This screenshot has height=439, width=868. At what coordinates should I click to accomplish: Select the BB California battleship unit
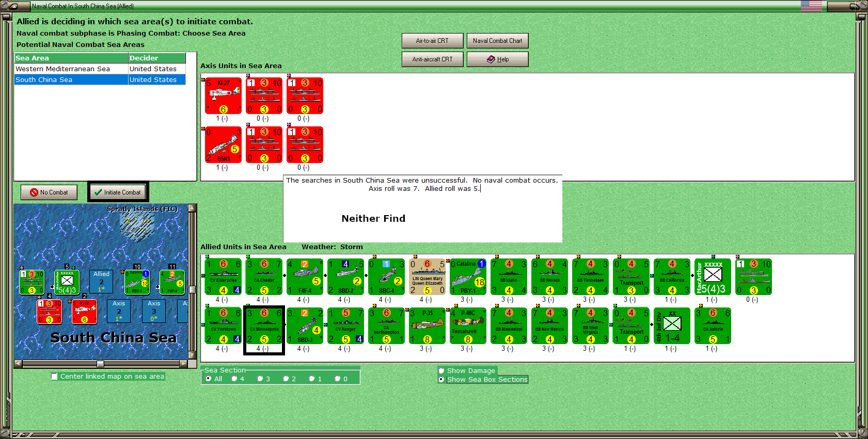672,277
